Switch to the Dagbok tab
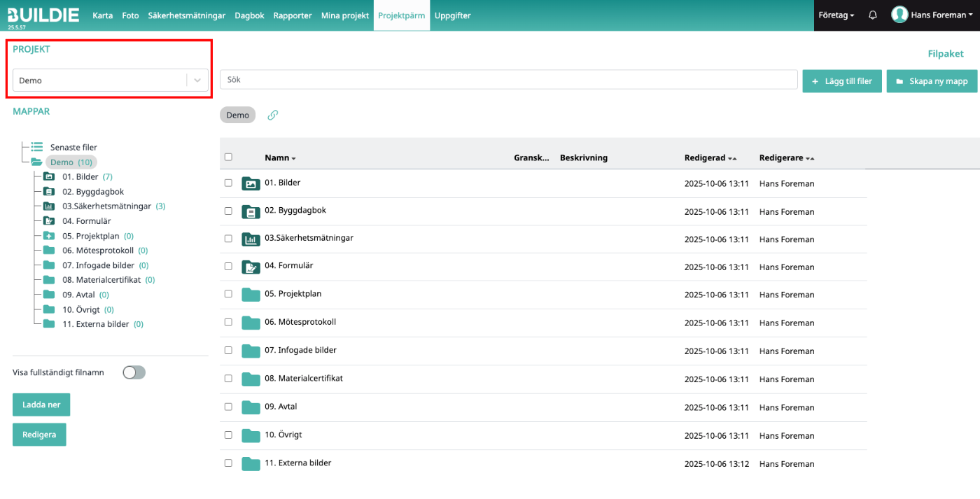980x499 pixels. 249,15
